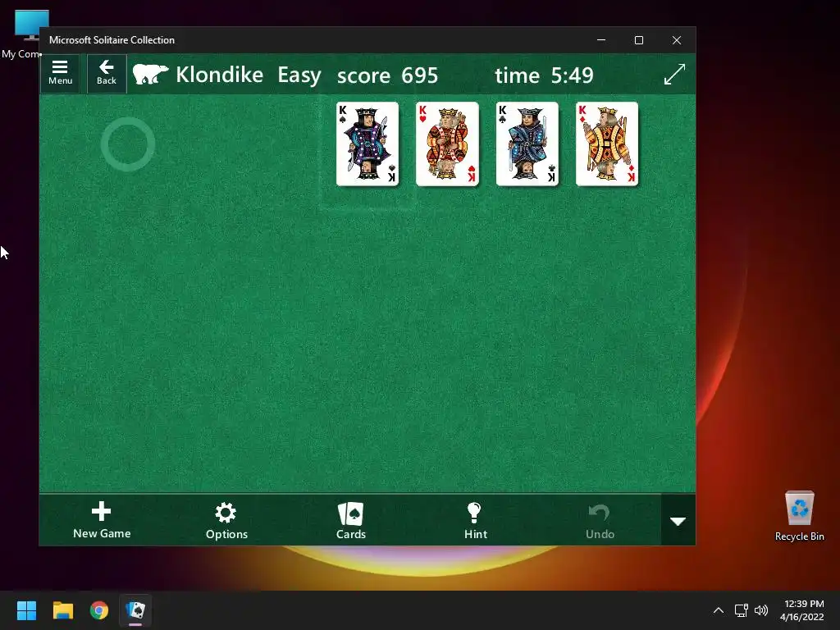Collapse the bottom toolbar with down arrow
Screen dimensions: 840x630
click(x=678, y=521)
